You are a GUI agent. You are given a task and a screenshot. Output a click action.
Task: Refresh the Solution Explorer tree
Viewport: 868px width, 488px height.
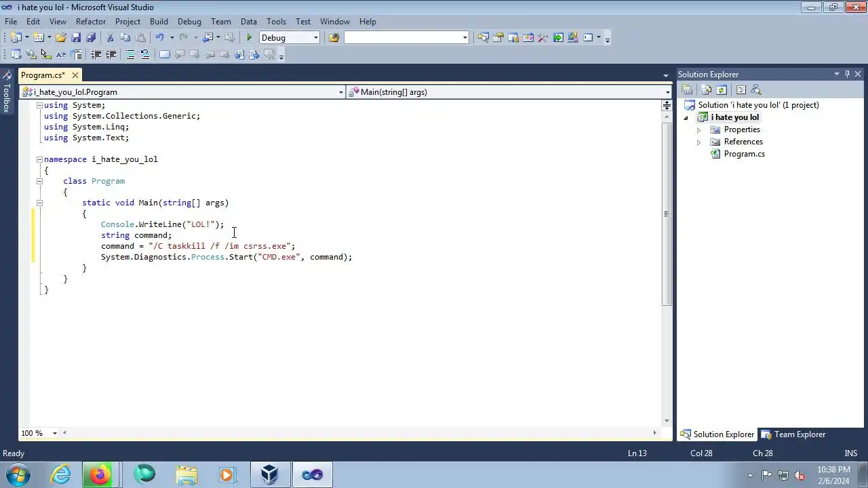coord(722,90)
